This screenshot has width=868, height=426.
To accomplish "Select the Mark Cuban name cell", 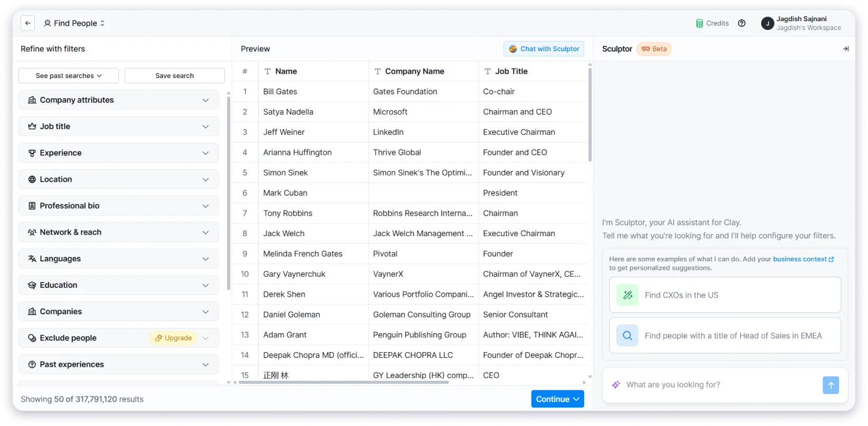I will pos(313,193).
